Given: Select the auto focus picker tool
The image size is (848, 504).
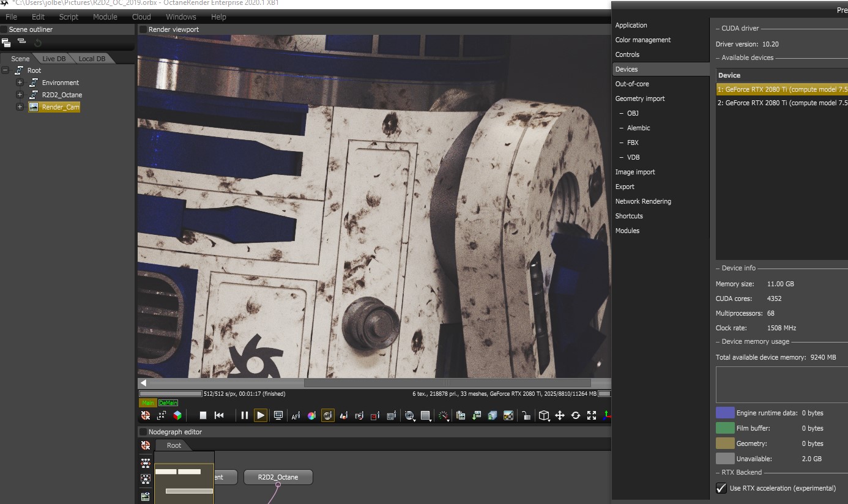Looking at the screenshot, I should point(296,416).
